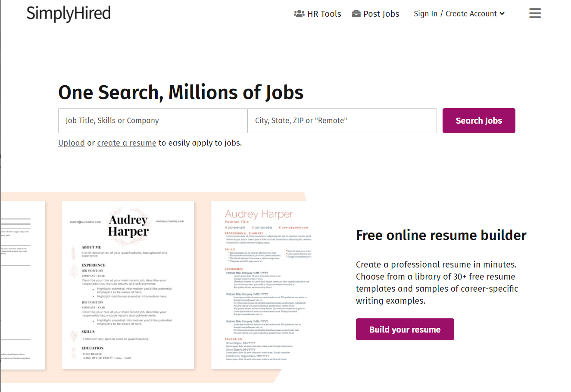Click the One Search, Millions of Jobs heading
The image size is (571, 392).
click(x=181, y=92)
